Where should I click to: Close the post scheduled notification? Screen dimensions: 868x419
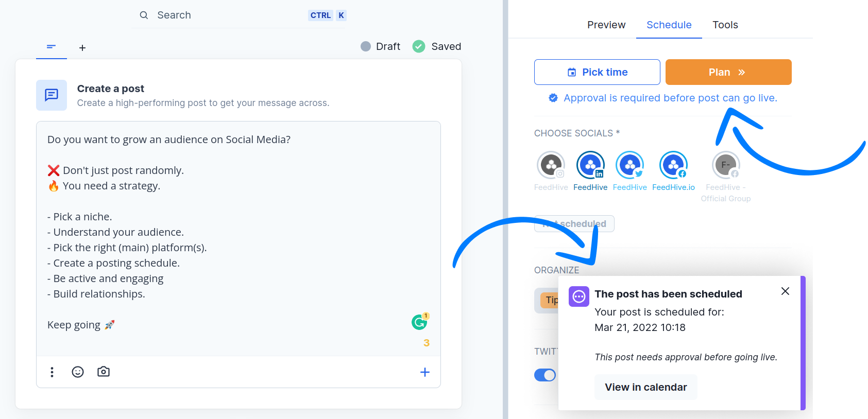click(785, 291)
